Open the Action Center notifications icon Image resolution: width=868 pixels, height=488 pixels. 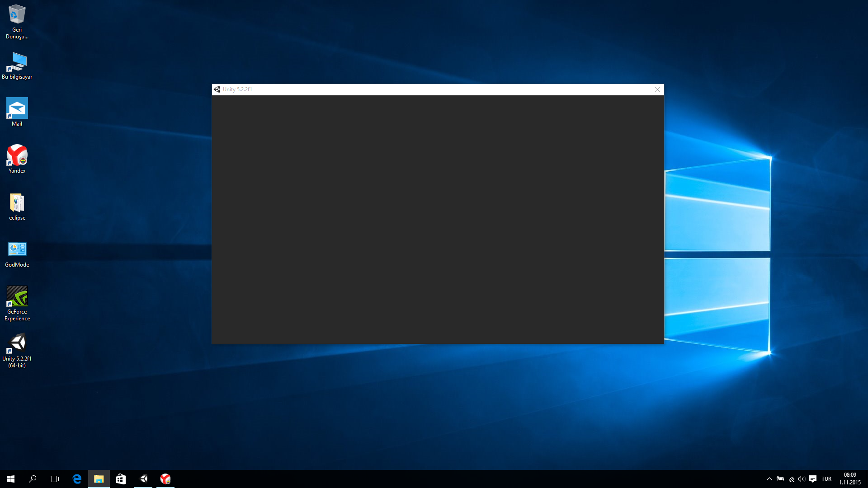813,479
